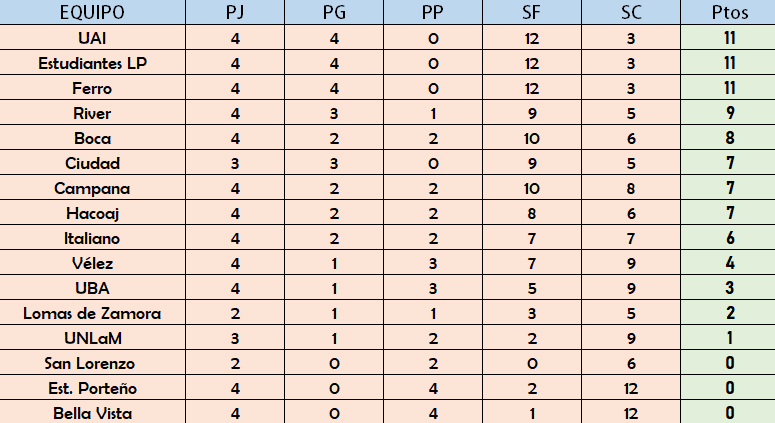Screen dimensions: 775x423
Task: Click the Lomas de Zamora cell
Action: coord(92,313)
